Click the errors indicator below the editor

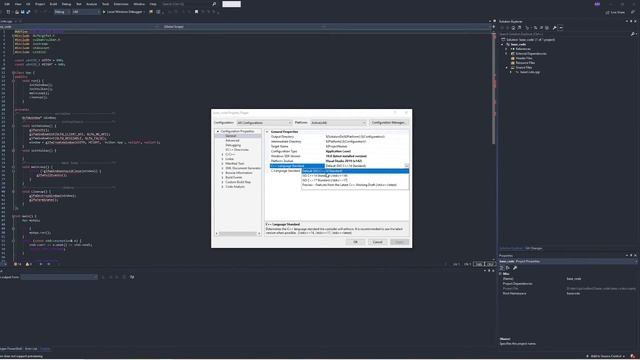pos(18,264)
